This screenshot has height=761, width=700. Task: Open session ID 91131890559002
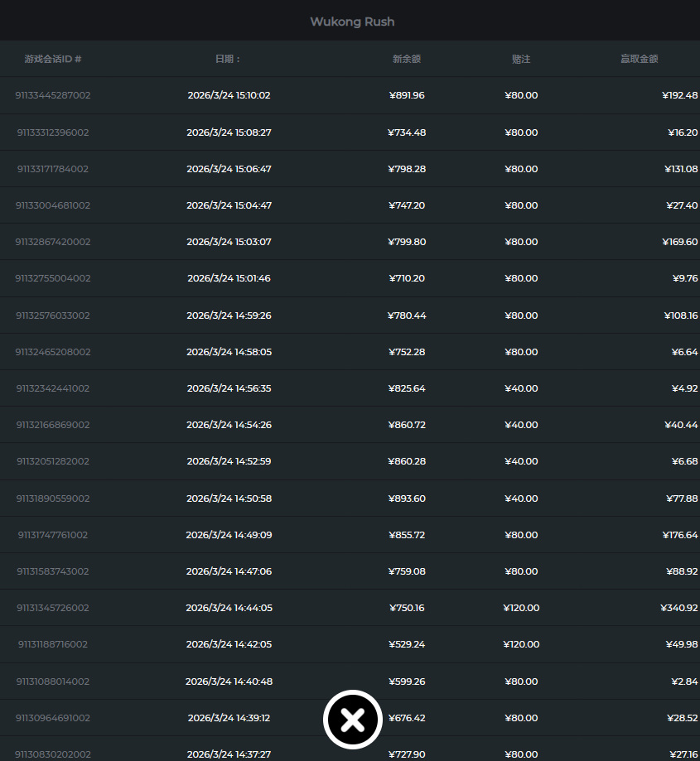point(53,499)
